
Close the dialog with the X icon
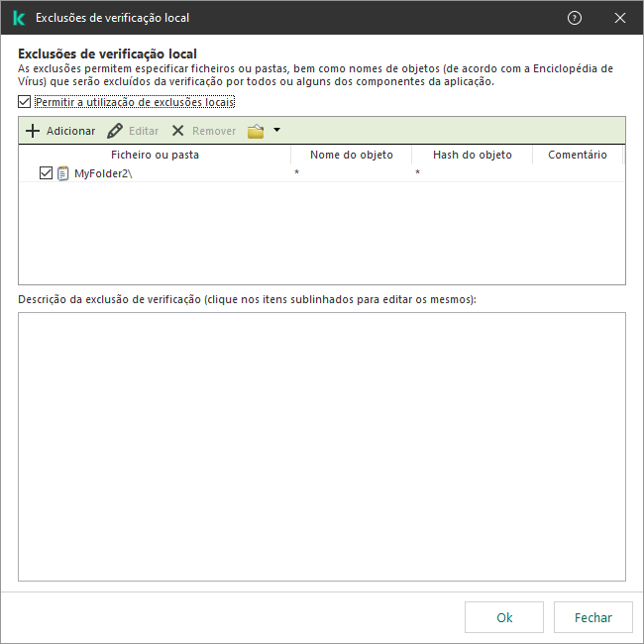tap(620, 18)
